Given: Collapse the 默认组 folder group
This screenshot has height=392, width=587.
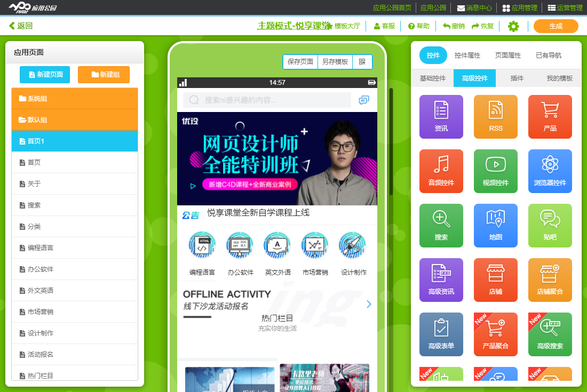Looking at the screenshot, I should 75,120.
